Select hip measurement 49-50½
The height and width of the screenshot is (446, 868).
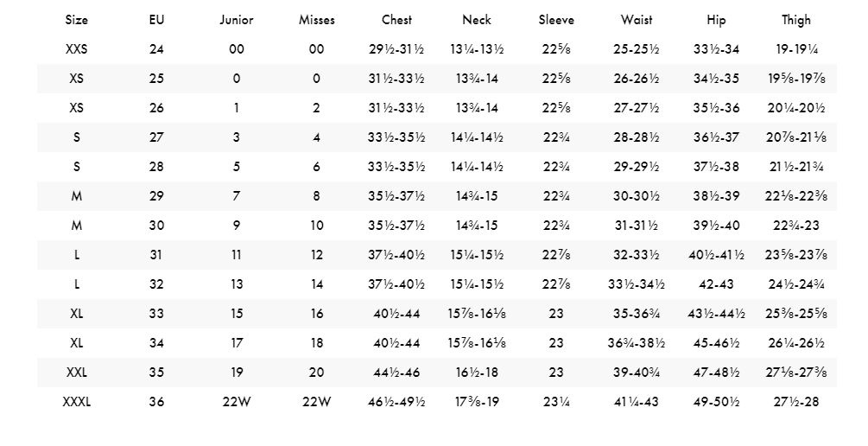(x=716, y=402)
